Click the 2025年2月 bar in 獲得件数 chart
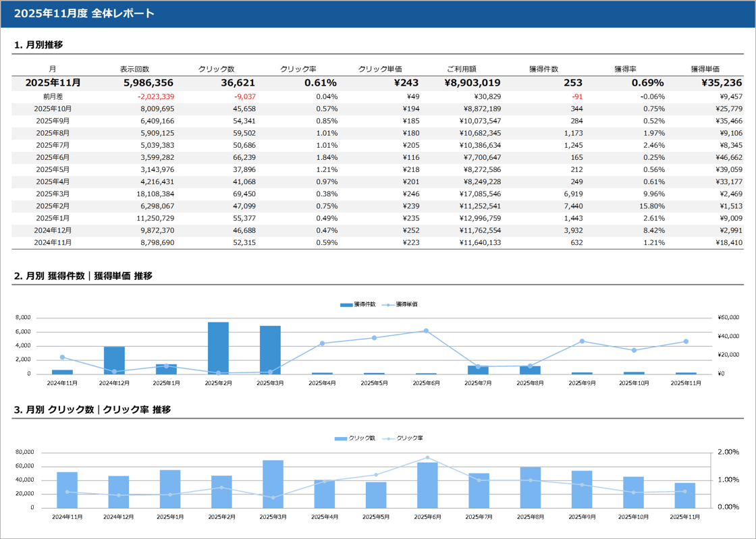 coord(218,347)
